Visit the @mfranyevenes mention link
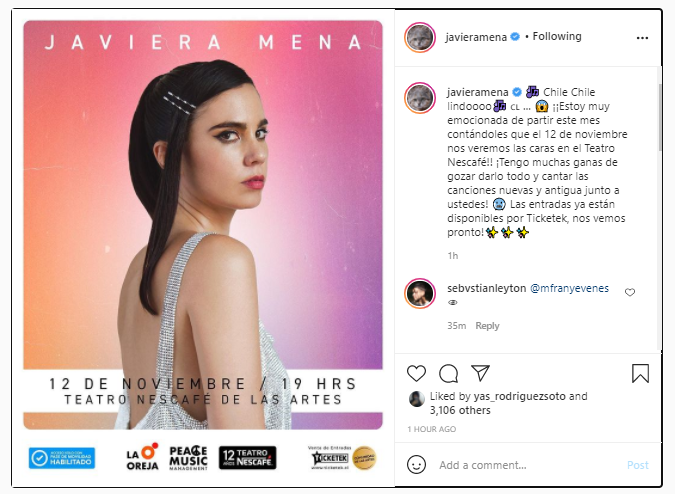The width and height of the screenshot is (675, 494). 569,288
